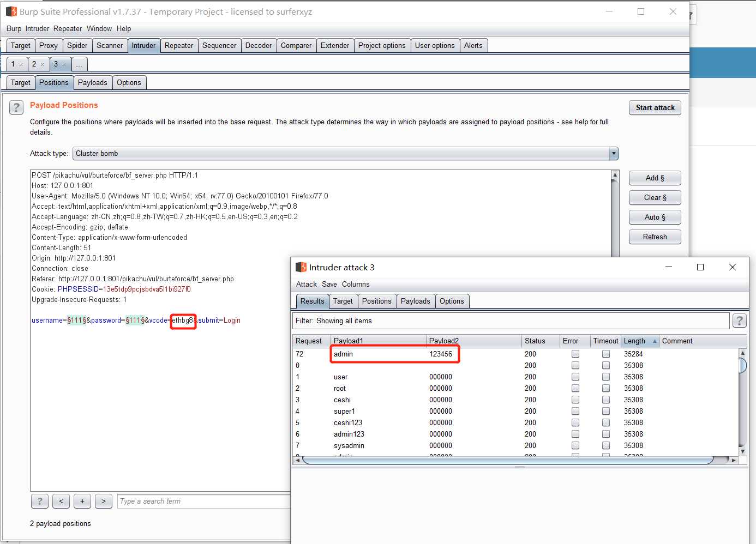Open the Window menu
Viewport: 756px width, 544px height.
99,28
